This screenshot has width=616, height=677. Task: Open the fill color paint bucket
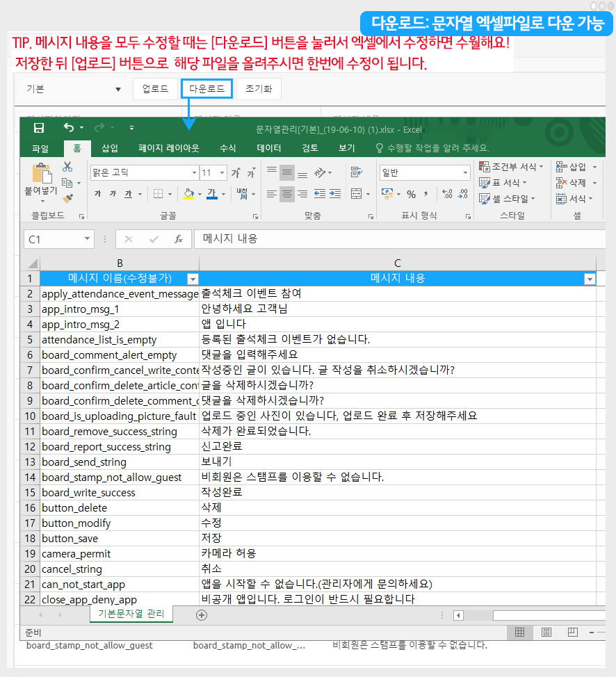(x=188, y=194)
